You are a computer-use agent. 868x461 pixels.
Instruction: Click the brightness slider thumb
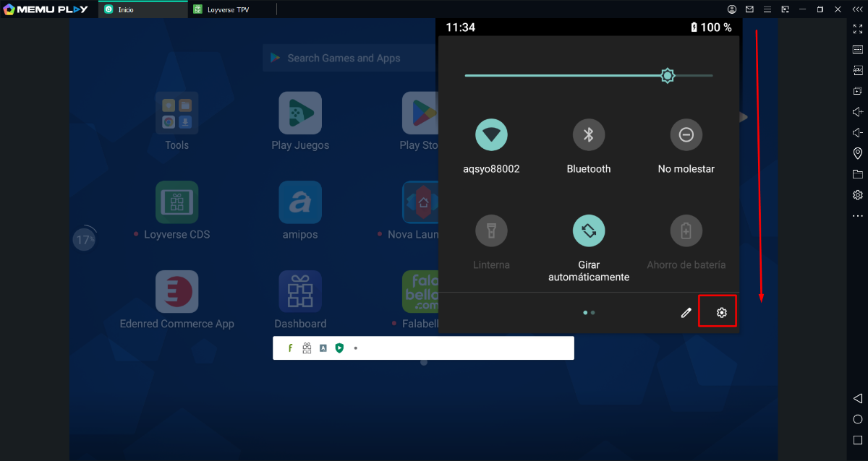[x=668, y=75]
